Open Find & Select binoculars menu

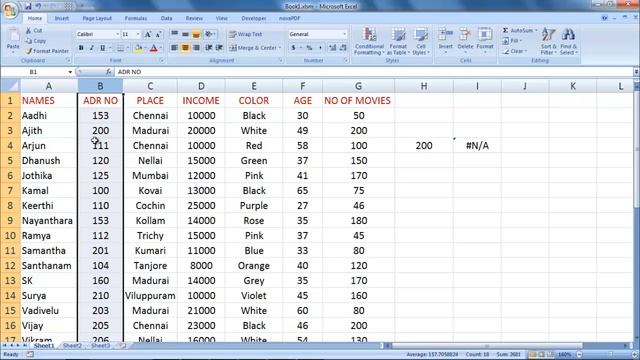568,41
